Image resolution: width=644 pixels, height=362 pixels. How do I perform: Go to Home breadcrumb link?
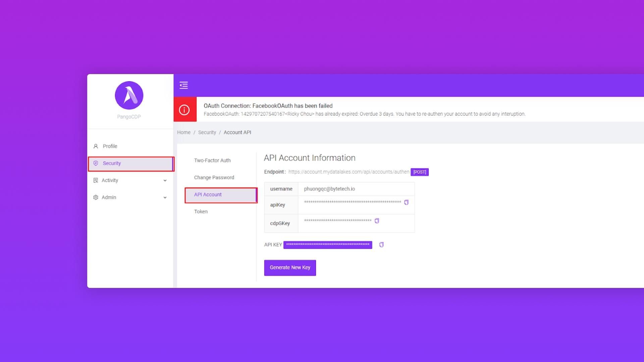[183, 132]
